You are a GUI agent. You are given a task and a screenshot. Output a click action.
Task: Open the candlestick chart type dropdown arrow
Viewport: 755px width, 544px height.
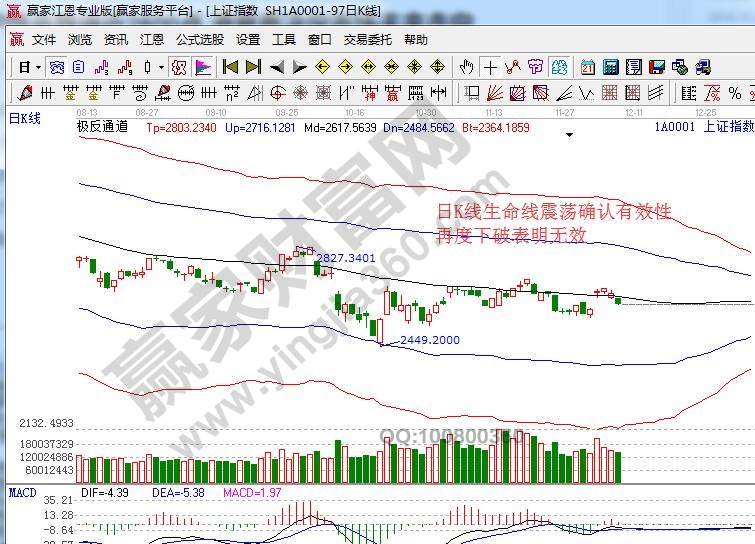click(162, 67)
